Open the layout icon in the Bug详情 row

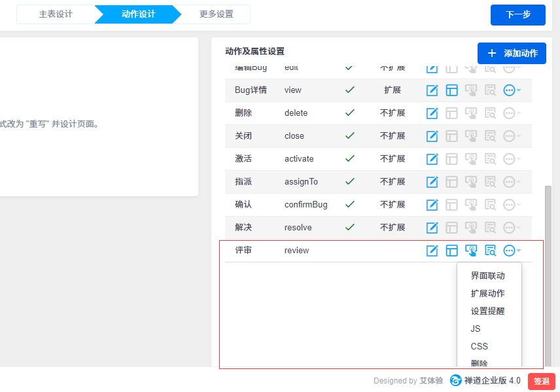coord(451,90)
